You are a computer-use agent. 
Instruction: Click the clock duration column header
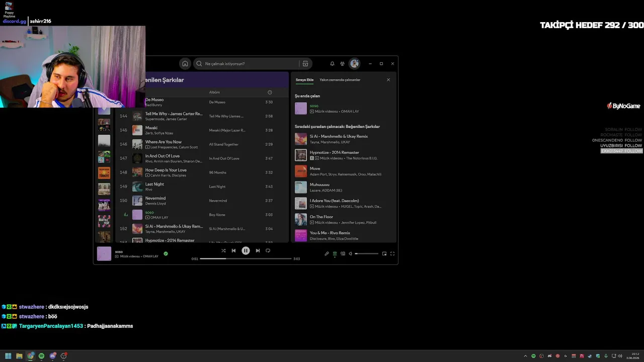click(270, 93)
